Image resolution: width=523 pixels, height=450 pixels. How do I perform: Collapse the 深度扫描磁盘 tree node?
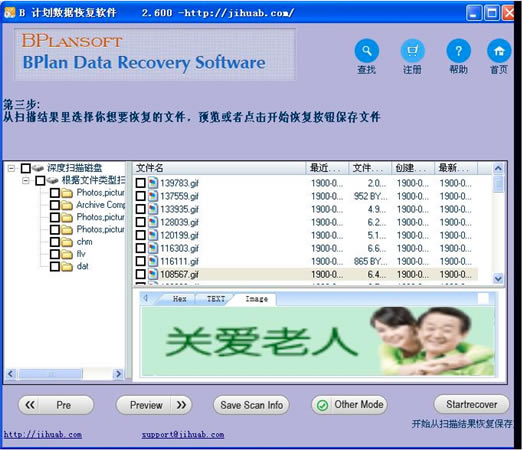point(11,168)
